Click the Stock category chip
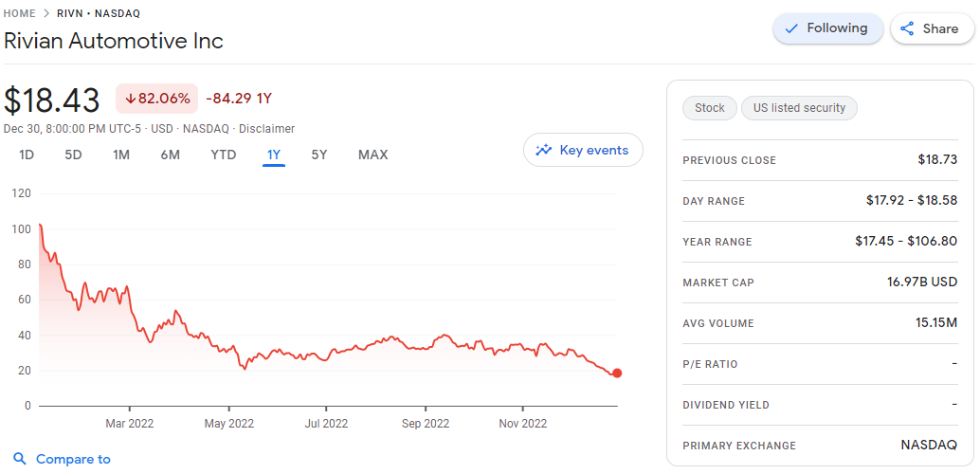 pos(709,108)
